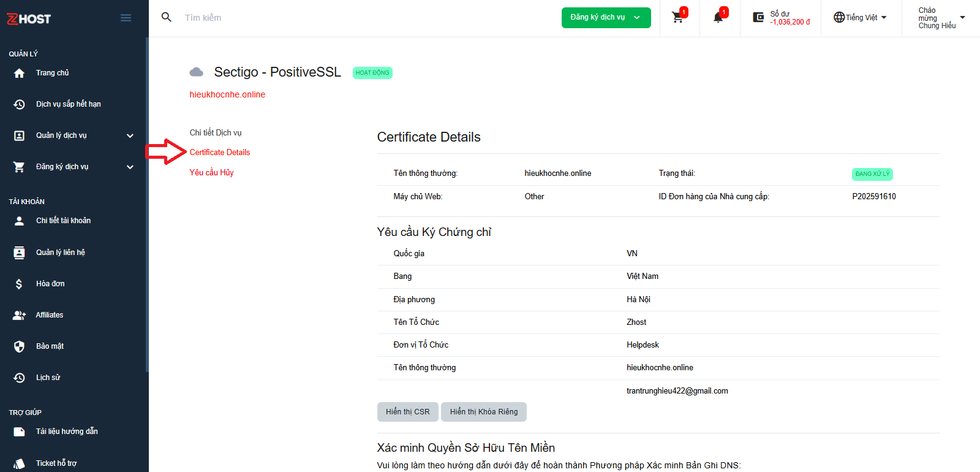This screenshot has height=472, width=980.
Task: Click the Affiliates people icon
Action: tap(19, 315)
